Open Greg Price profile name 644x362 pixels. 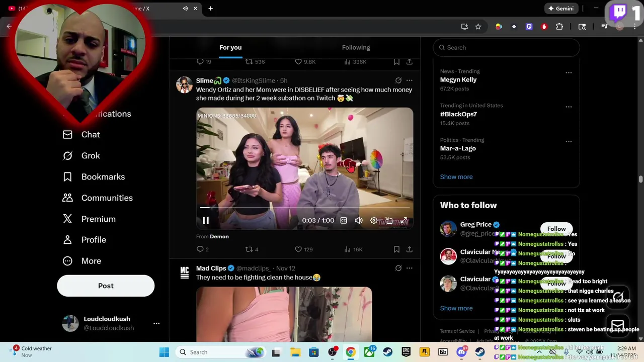coord(475,225)
